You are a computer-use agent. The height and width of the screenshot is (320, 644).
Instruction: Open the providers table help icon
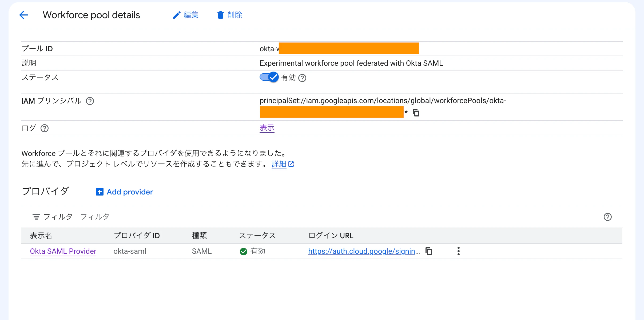[x=608, y=217]
